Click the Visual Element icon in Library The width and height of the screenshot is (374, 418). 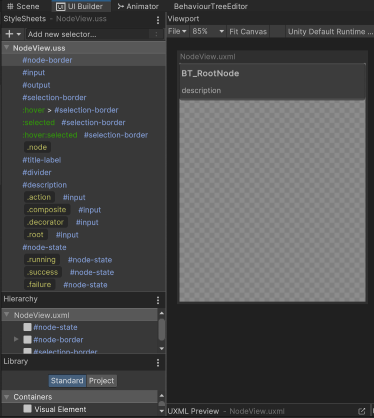(x=27, y=409)
